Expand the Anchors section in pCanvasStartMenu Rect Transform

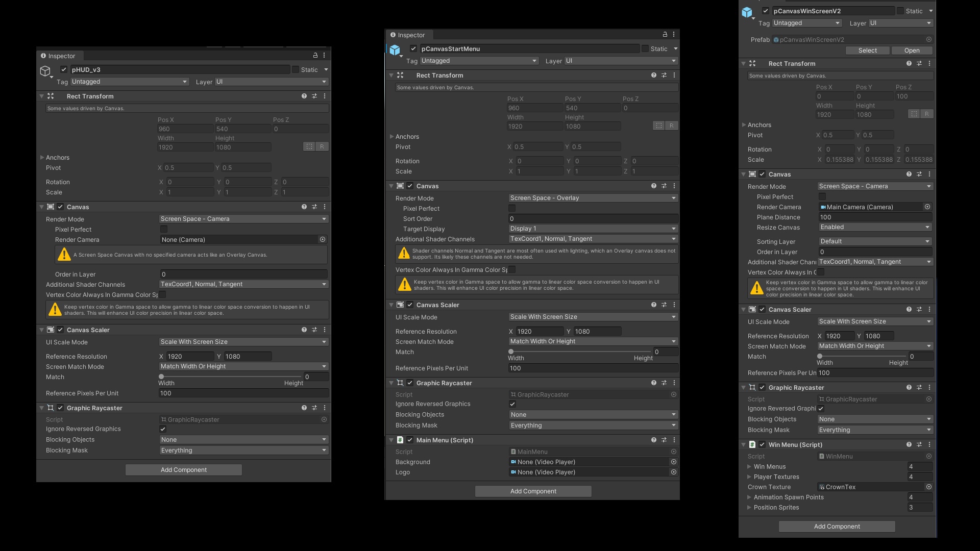(x=391, y=136)
